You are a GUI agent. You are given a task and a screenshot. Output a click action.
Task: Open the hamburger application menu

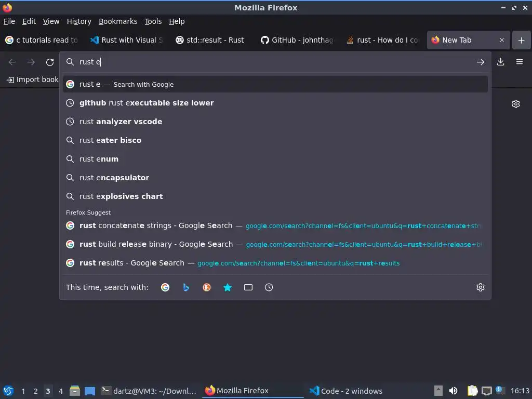point(519,62)
